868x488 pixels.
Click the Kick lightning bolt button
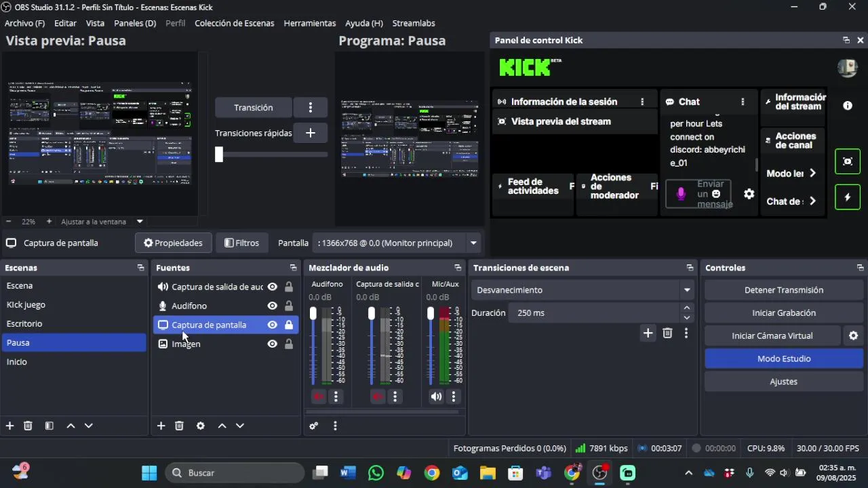848,197
